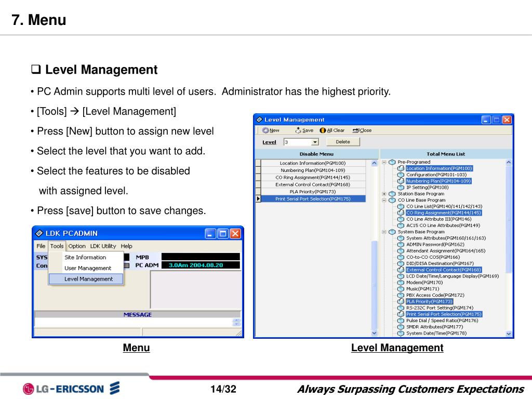Click the Delete button
Screen dimensions: 532x399
tap(343, 142)
